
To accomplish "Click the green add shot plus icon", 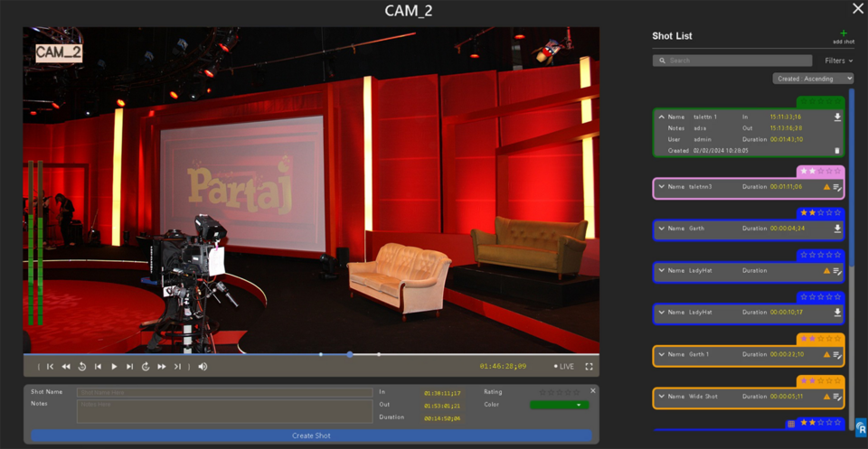I will click(x=844, y=33).
